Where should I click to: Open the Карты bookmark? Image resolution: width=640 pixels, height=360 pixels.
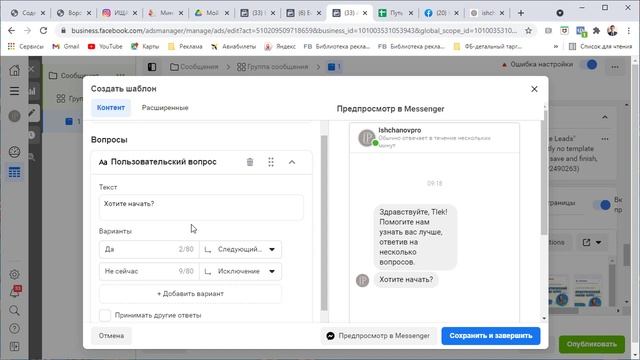point(145,47)
